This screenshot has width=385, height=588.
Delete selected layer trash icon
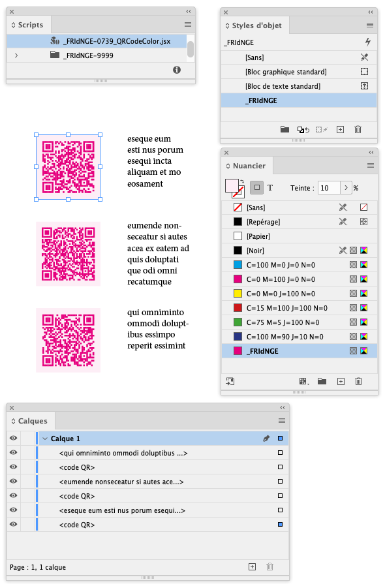pos(269,566)
